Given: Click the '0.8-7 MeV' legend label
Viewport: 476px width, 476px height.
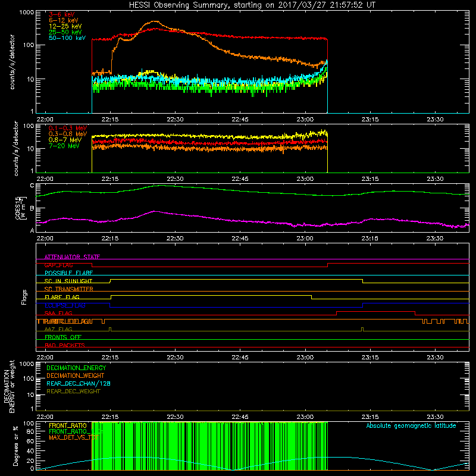Looking at the screenshot, I should click(x=65, y=140).
